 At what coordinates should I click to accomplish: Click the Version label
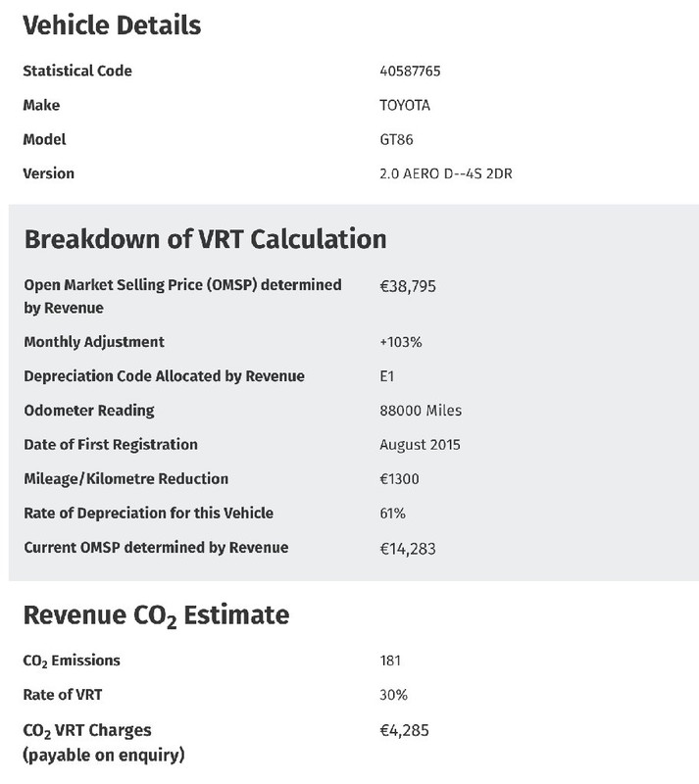click(49, 173)
